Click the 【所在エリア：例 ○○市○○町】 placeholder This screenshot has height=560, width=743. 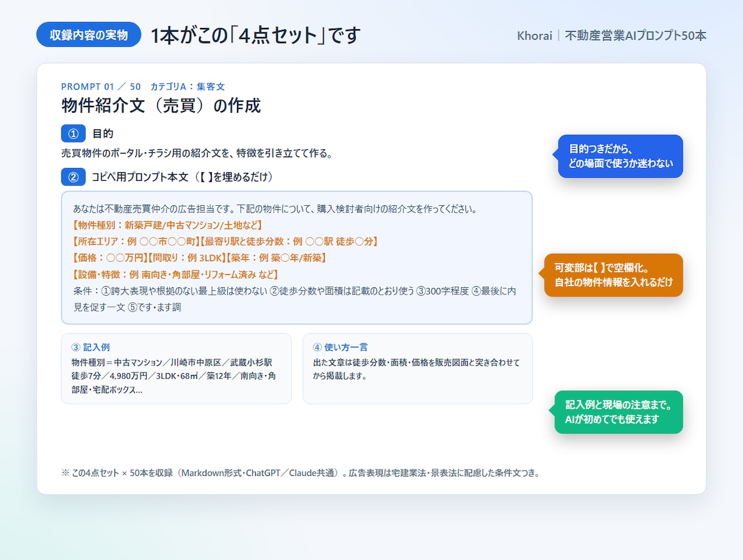point(136,242)
